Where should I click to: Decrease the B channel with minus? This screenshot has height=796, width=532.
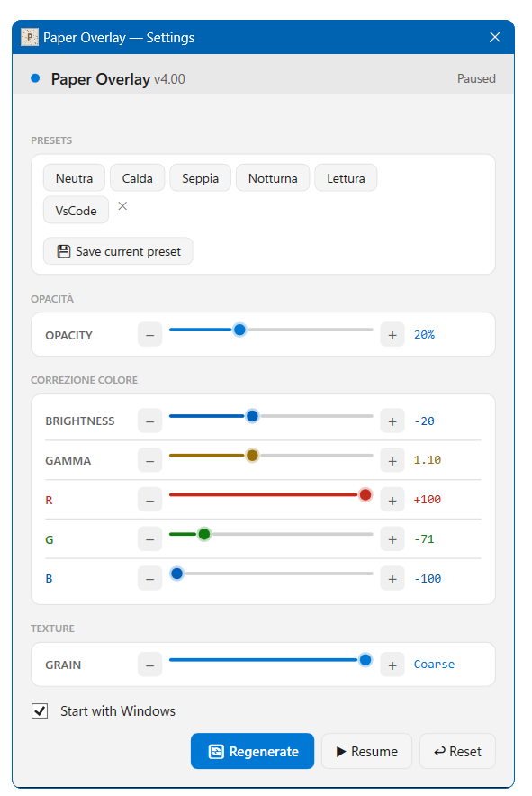[x=149, y=579]
